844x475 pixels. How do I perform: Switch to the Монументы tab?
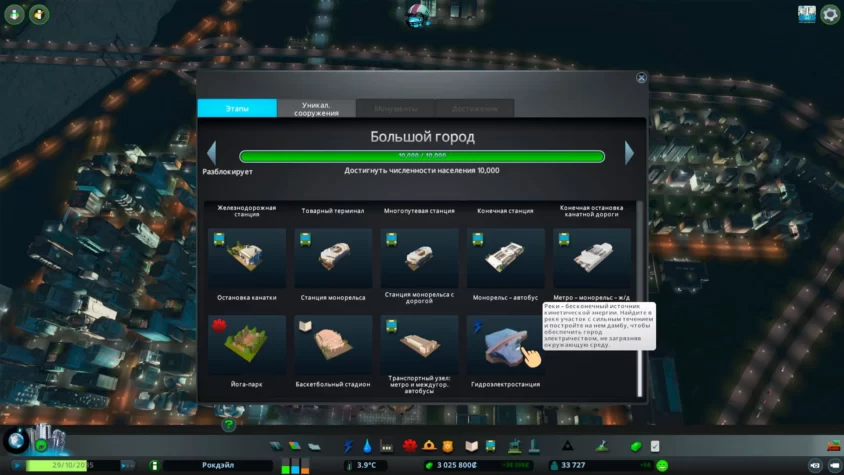tap(396, 109)
